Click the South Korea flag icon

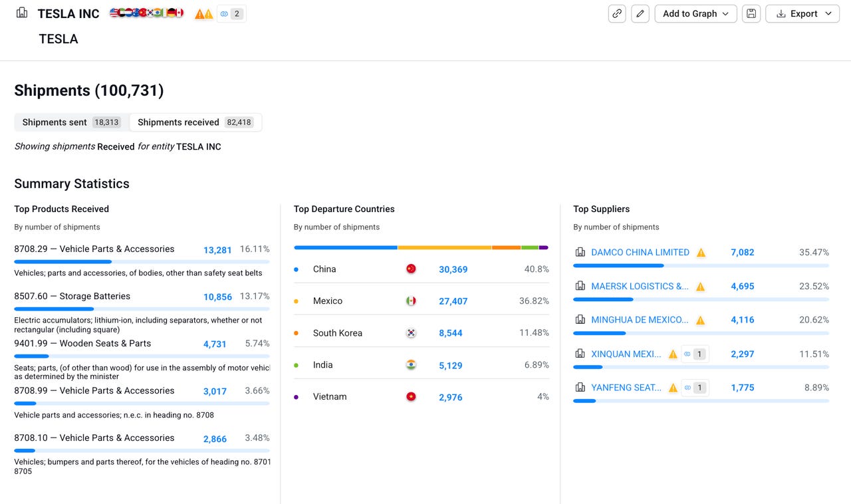click(411, 332)
